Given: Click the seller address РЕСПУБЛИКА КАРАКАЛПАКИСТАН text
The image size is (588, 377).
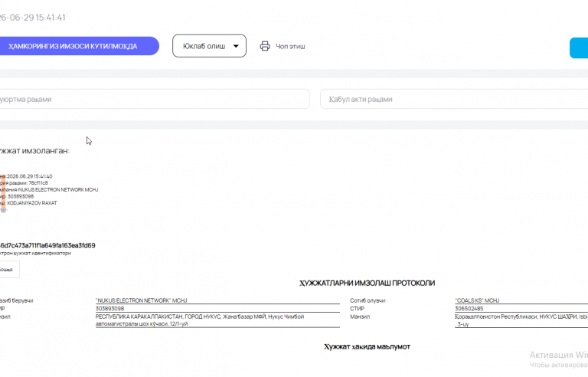Looking at the screenshot, I should coord(200,320).
